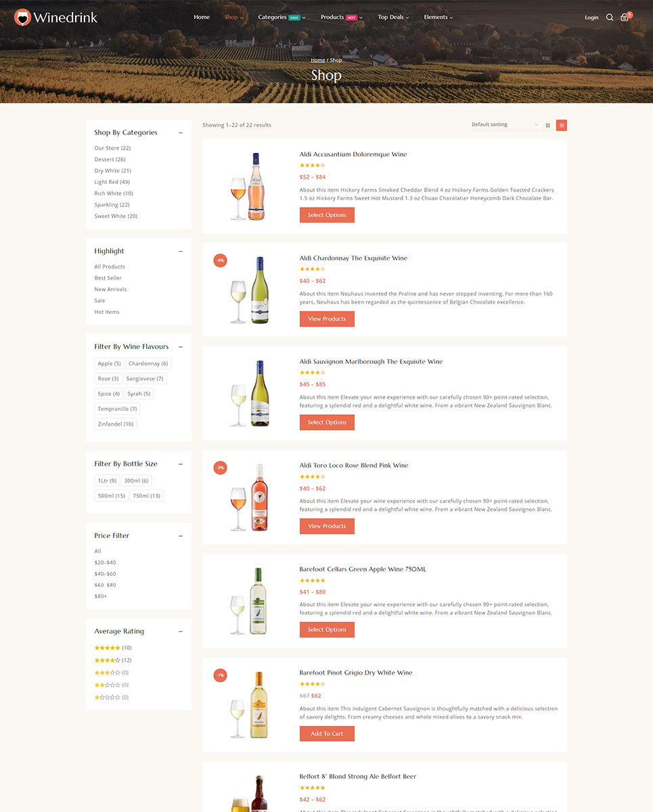This screenshot has width=653, height=812.
Task: Open the Sparkling (22) category
Action: pos(112,205)
